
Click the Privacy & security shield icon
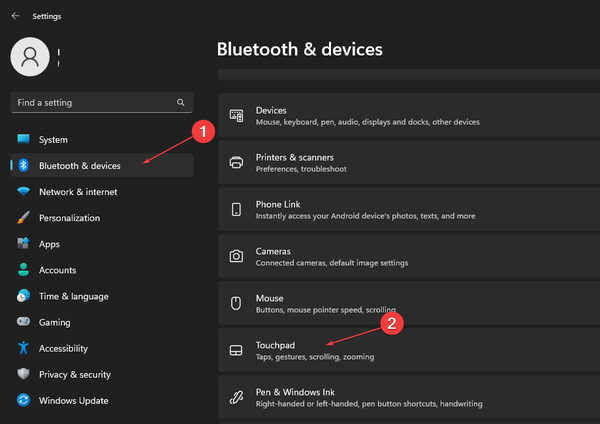tap(23, 374)
